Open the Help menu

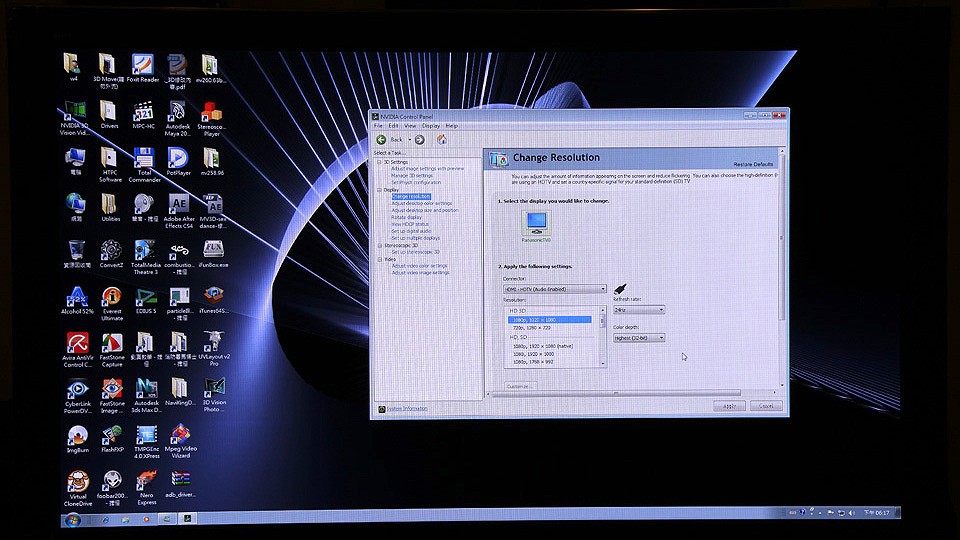click(451, 126)
